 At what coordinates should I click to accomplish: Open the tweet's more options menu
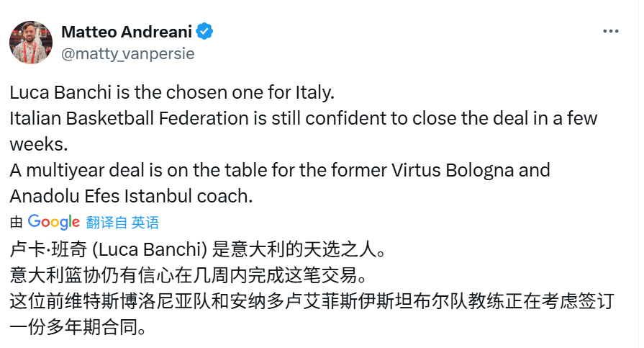point(610,32)
